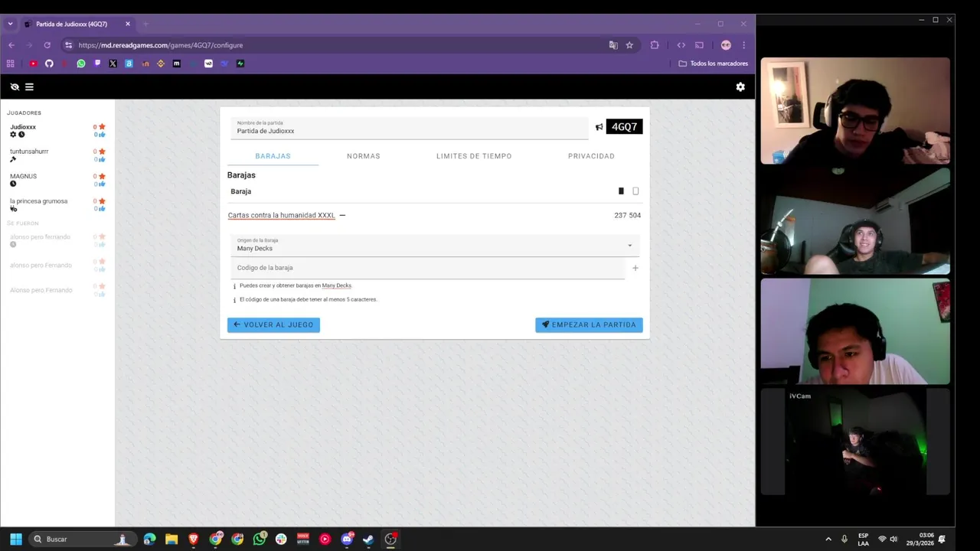Select player Judioxxx in list

[23, 127]
